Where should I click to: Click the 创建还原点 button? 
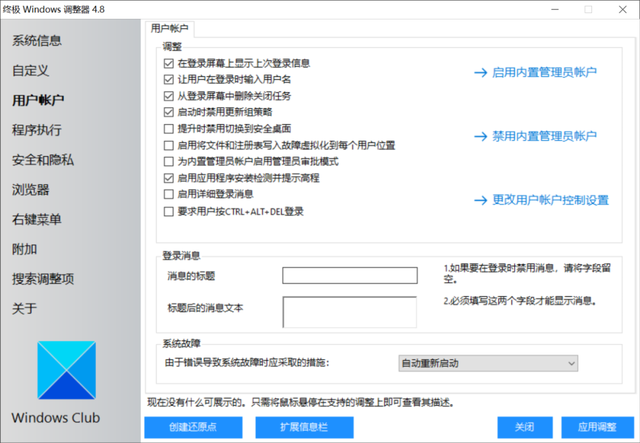click(x=193, y=427)
